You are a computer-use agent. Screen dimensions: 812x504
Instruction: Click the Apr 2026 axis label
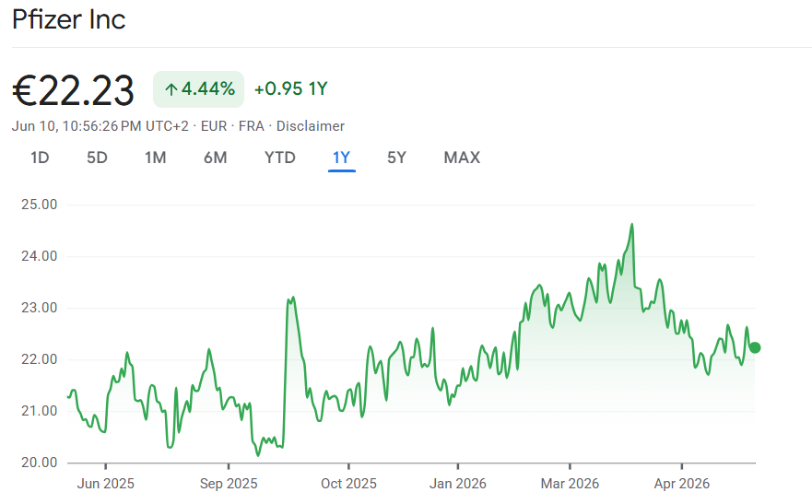(681, 484)
